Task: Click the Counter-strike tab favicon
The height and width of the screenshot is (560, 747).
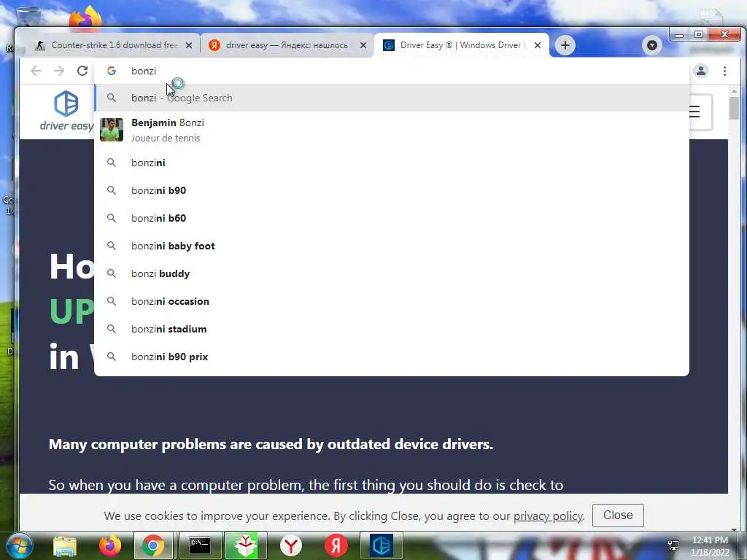Action: (x=41, y=45)
